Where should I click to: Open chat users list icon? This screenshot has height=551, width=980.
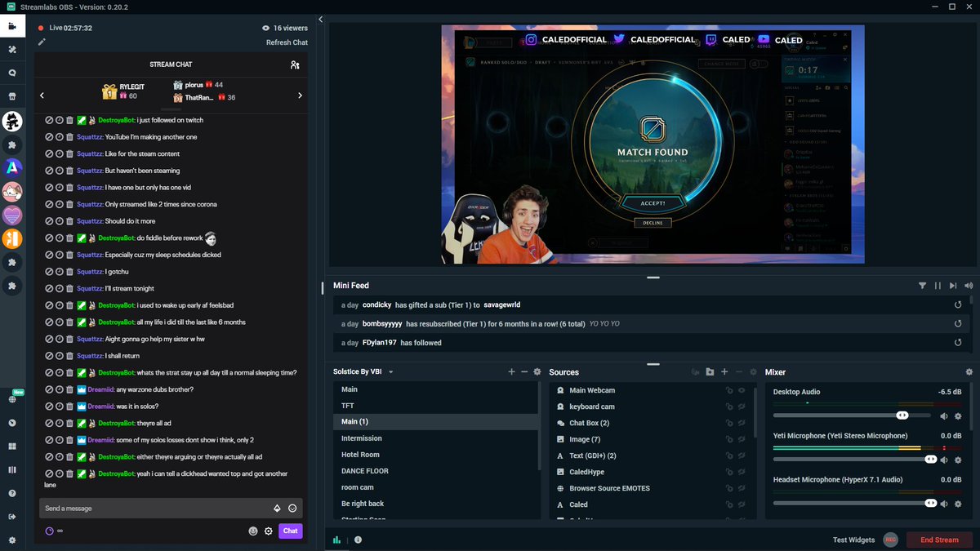(295, 64)
